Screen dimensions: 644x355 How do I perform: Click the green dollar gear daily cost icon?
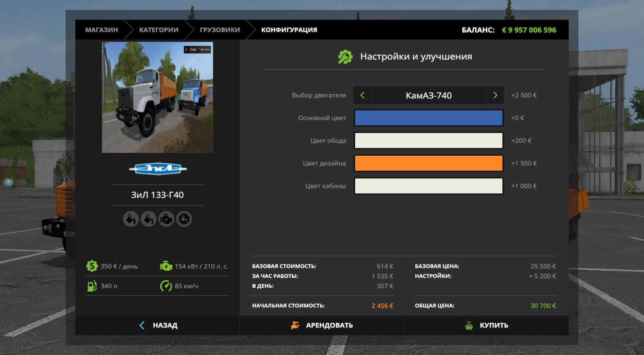[92, 266]
